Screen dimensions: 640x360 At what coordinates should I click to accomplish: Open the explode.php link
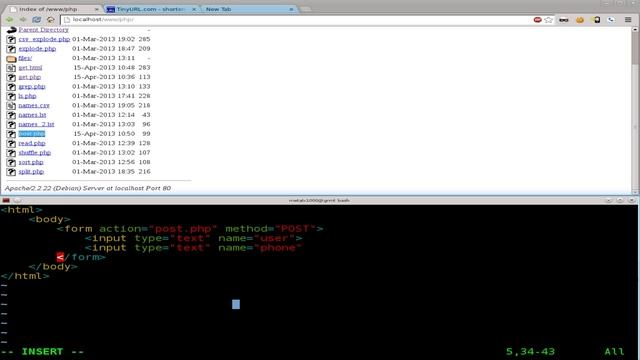(x=37, y=49)
